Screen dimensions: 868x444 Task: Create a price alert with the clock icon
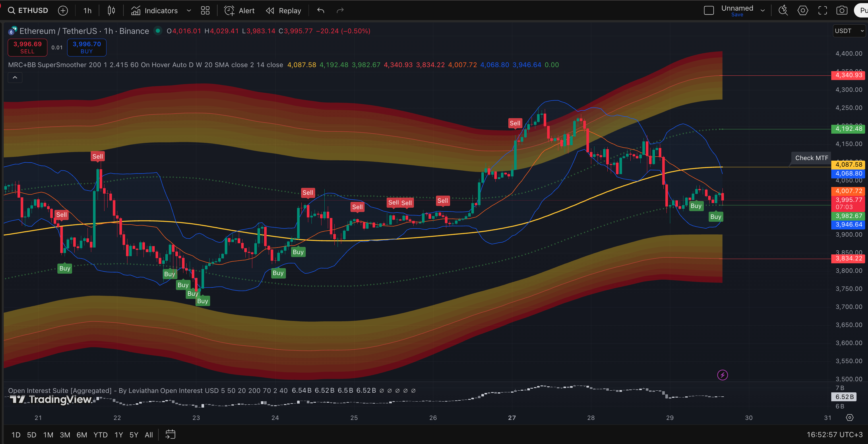pos(229,10)
